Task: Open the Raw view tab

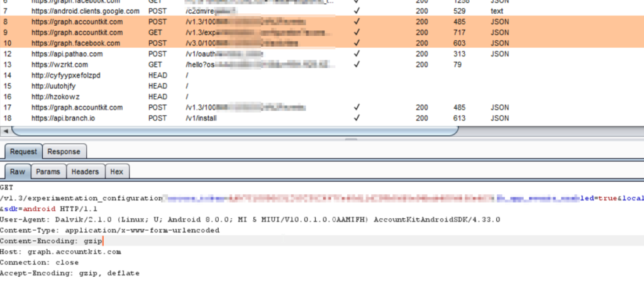Action: [17, 172]
